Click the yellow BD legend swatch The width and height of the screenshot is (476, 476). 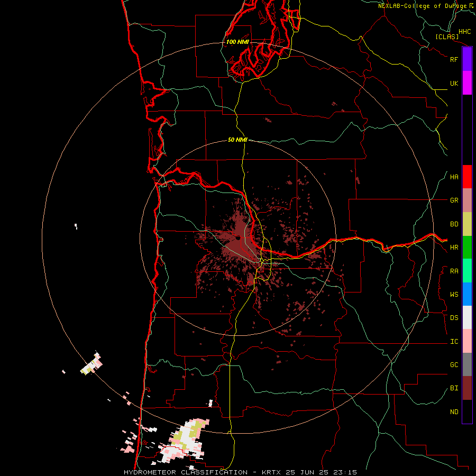[x=467, y=224]
